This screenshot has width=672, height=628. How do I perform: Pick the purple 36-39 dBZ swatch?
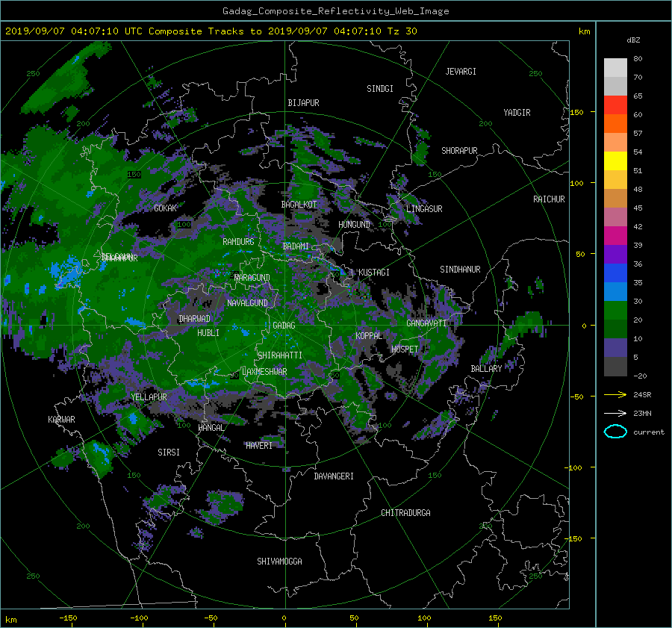(x=615, y=255)
